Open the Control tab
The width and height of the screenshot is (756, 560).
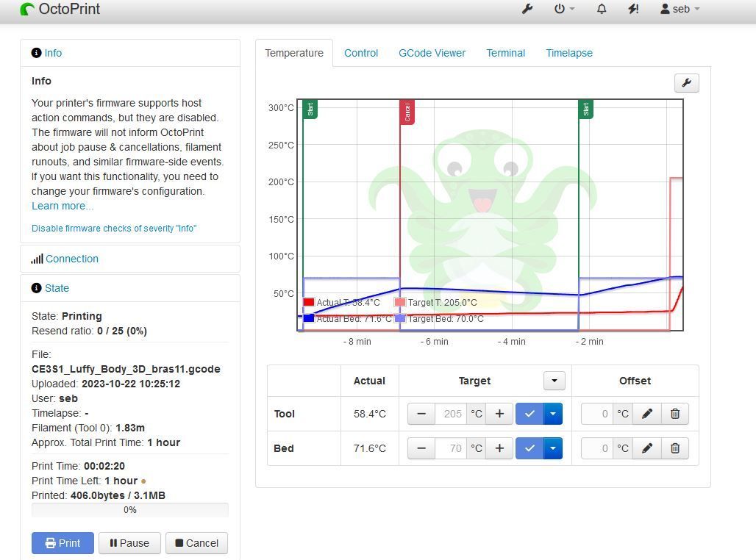tap(361, 53)
